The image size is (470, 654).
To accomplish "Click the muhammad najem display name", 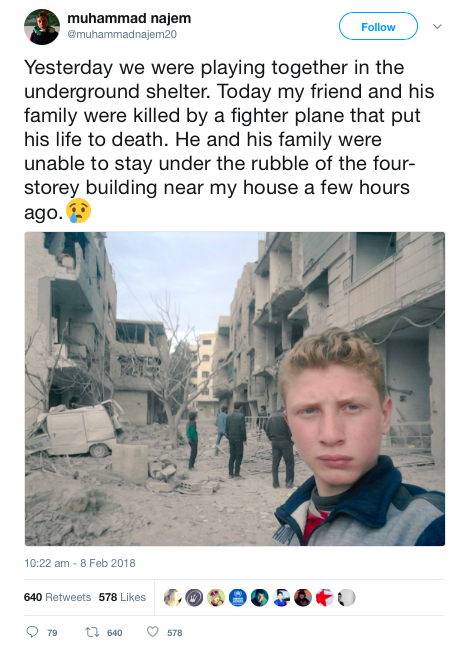I will (x=129, y=18).
